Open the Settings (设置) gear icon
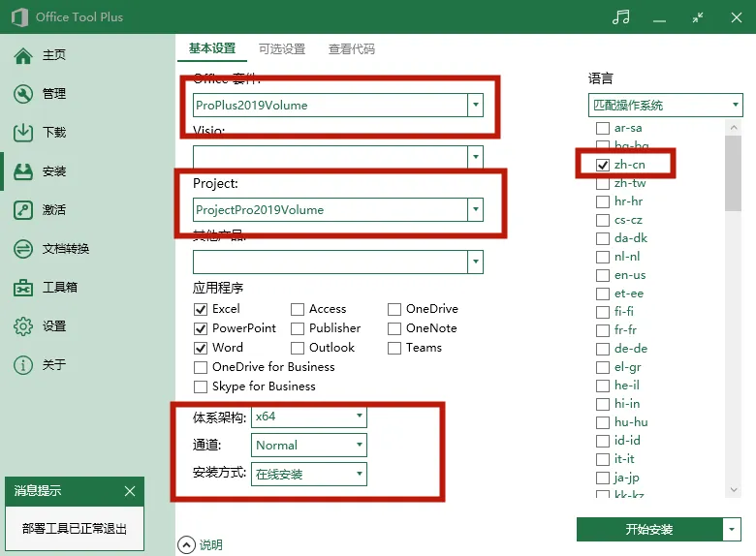 23,326
